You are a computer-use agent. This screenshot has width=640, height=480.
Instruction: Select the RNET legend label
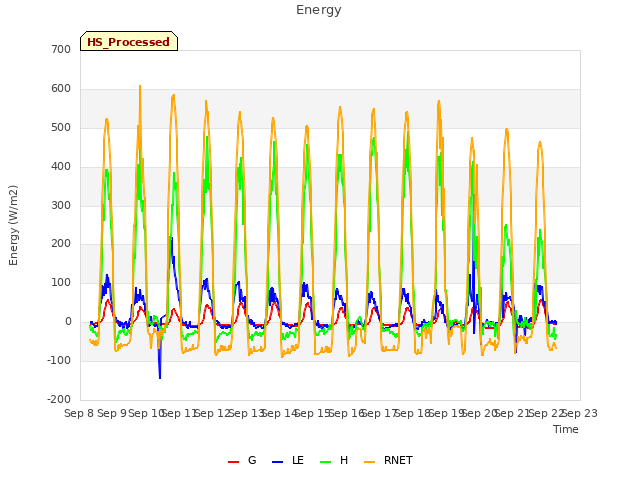(398, 460)
